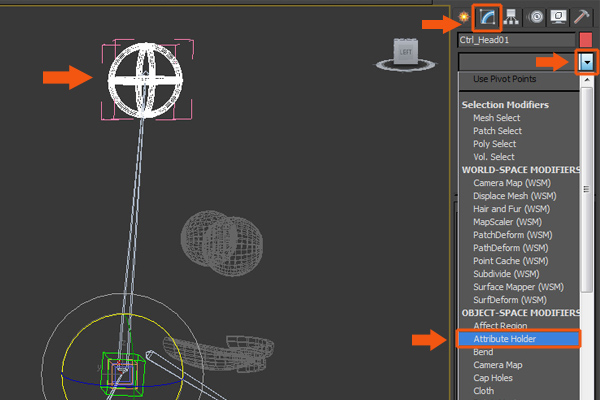Click the modifier list scrollbar thumb

coord(587,189)
